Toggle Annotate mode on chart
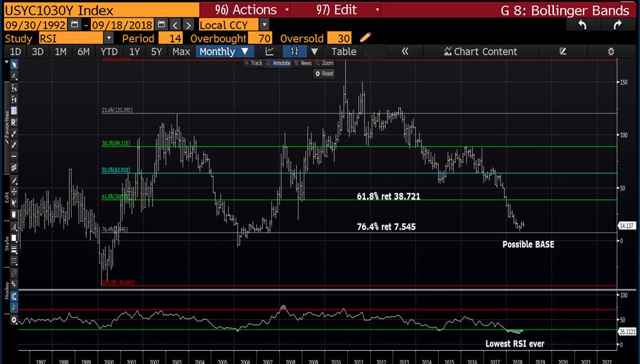This screenshot has width=640, height=364. point(278,63)
